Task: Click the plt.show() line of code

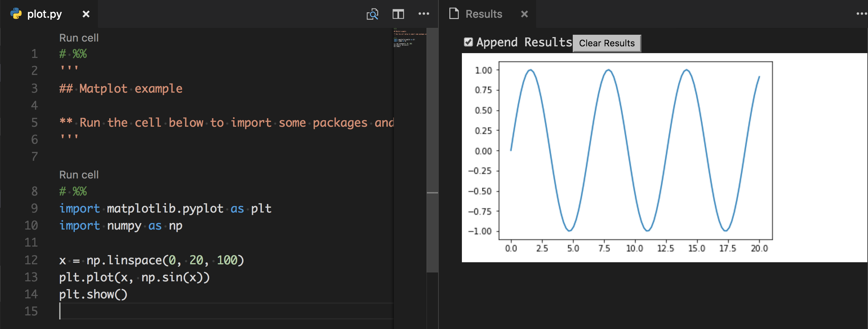Action: (93, 294)
